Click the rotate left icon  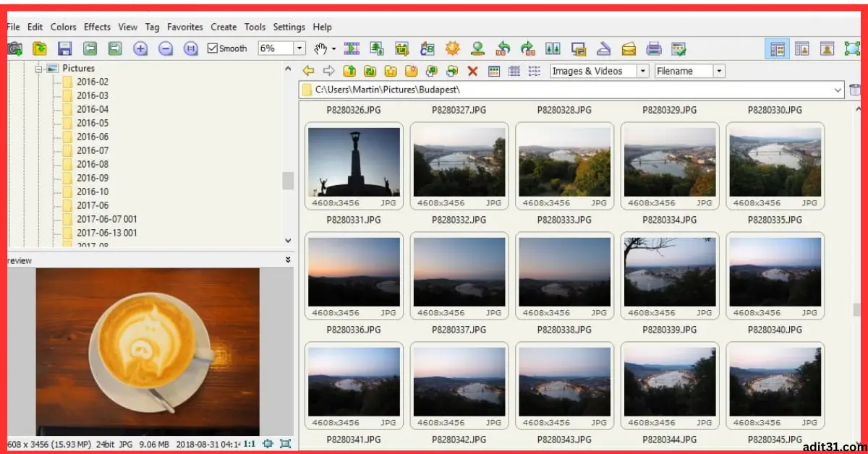click(503, 48)
